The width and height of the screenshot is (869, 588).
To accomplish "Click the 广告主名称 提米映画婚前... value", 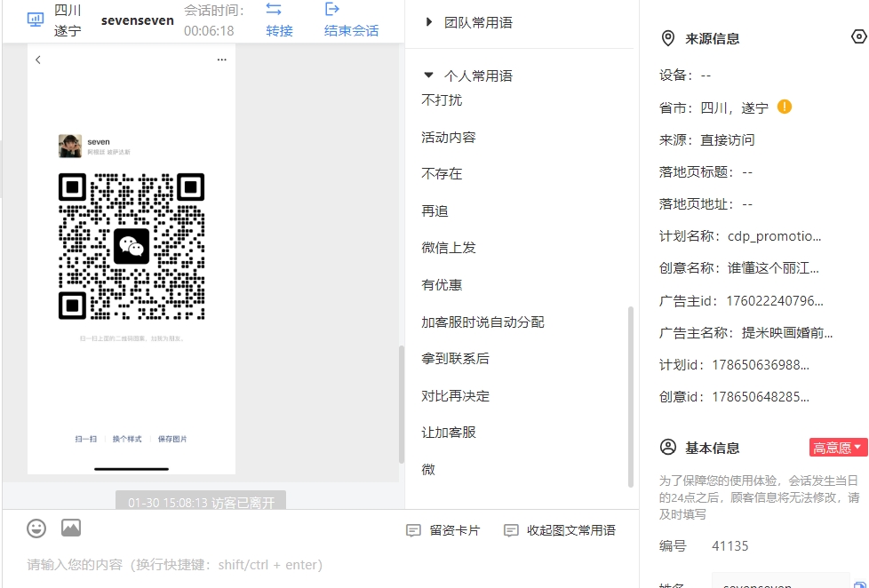I will 787,332.
